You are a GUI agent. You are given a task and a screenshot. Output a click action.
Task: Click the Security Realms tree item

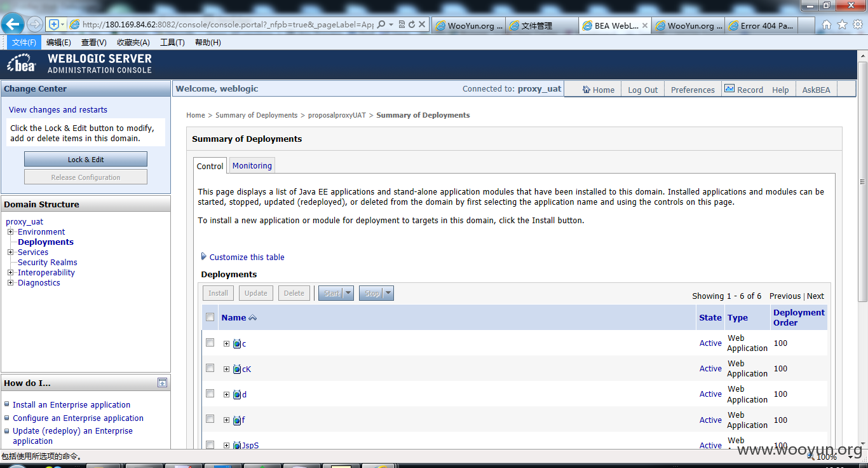[48, 263]
